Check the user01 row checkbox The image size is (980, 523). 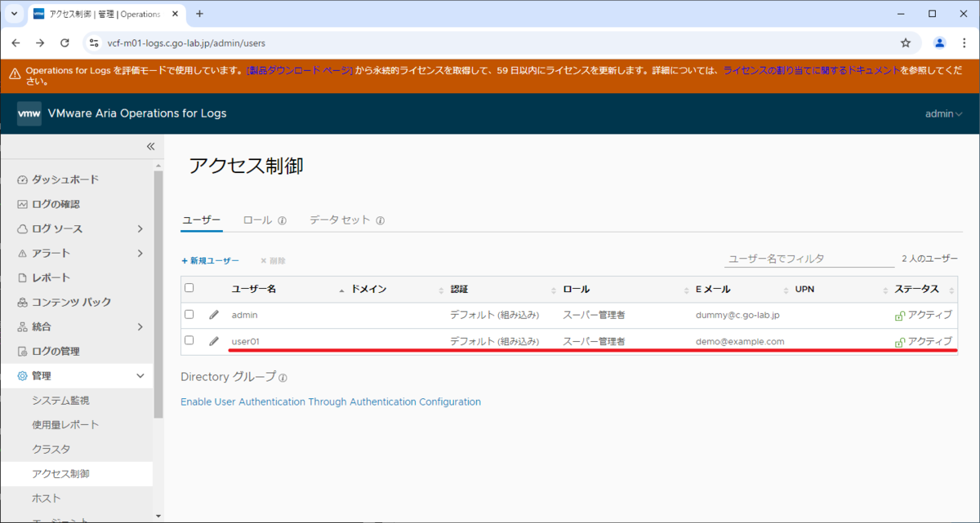click(x=189, y=340)
